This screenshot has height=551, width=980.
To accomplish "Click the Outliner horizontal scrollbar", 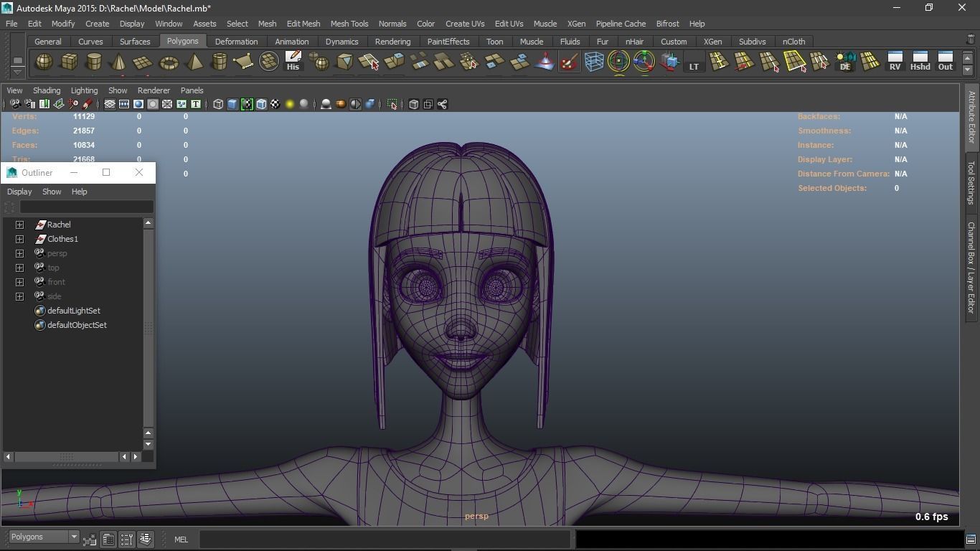I will coord(66,456).
